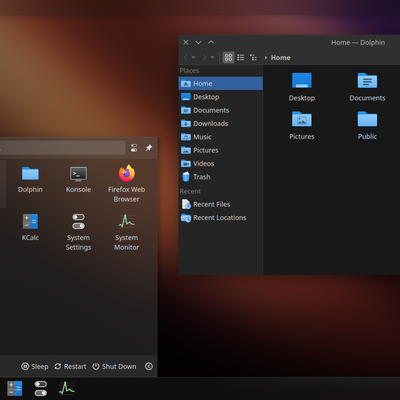Open Trash in Places panel
The height and width of the screenshot is (400, 400).
click(x=221, y=177)
